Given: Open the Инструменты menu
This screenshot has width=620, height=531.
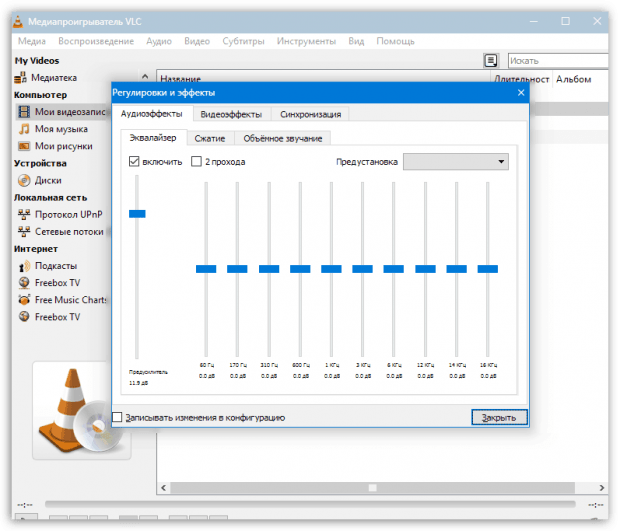Looking at the screenshot, I should pyautogui.click(x=306, y=41).
